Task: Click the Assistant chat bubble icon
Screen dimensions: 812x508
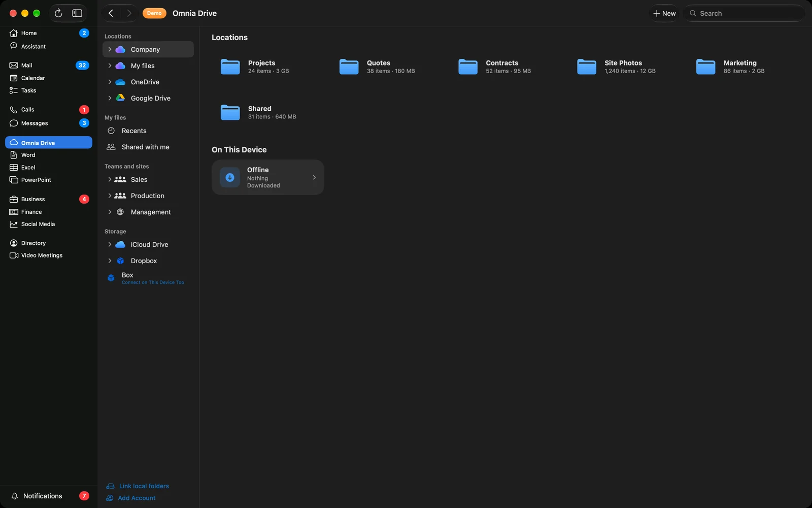Action: coord(14,46)
